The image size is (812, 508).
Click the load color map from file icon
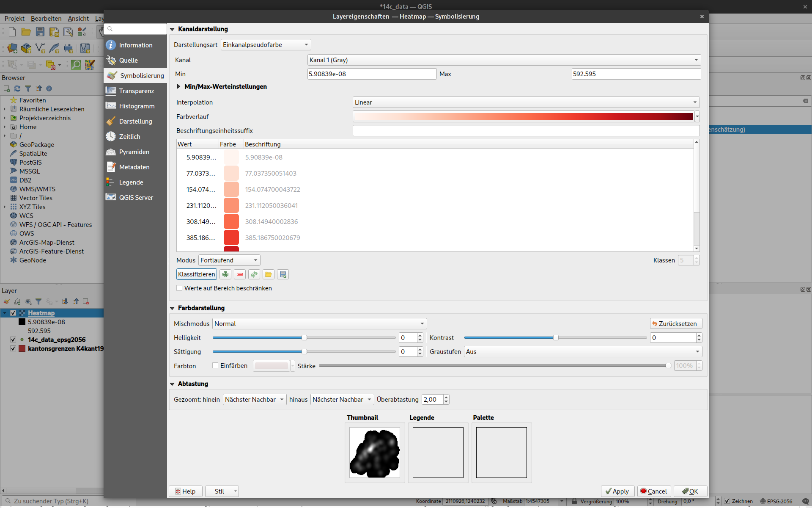(269, 274)
